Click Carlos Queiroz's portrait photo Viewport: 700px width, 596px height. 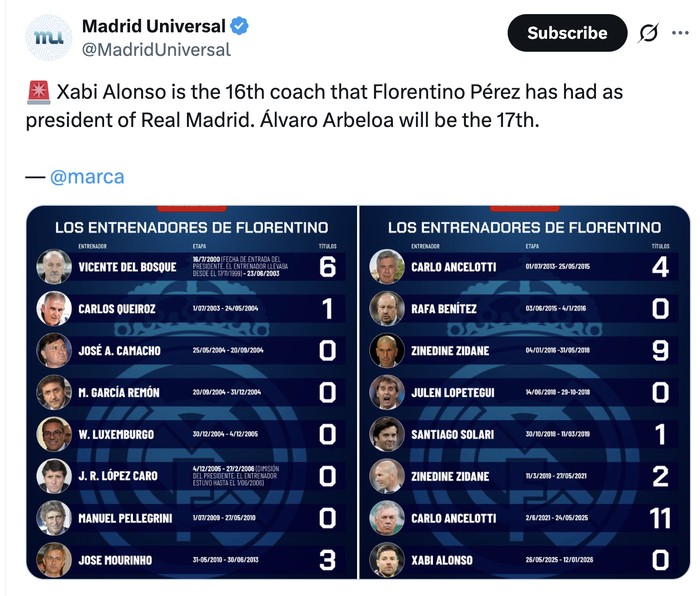54,309
